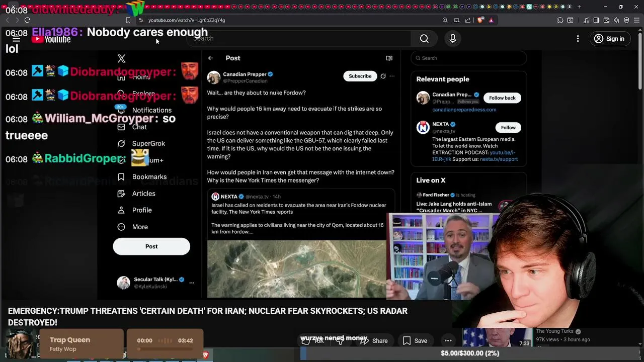Open YouTube settings three-dot menu
The width and height of the screenshot is (644, 362).
point(578,39)
